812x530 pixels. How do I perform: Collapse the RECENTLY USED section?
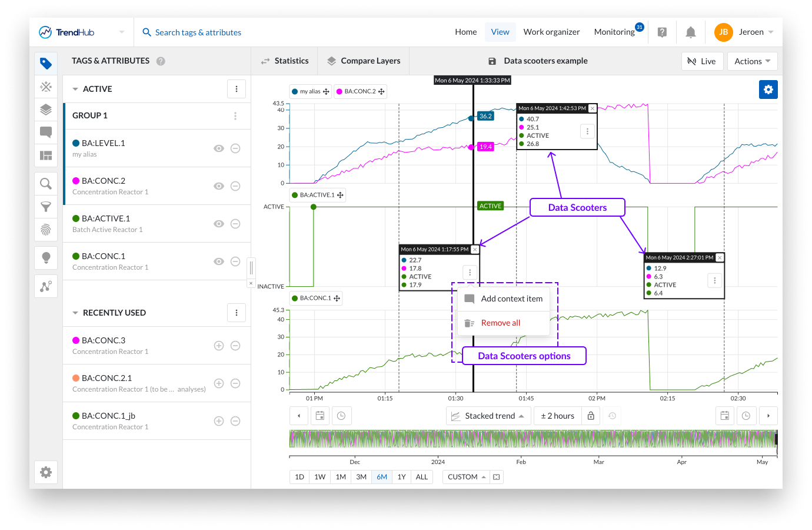click(x=75, y=313)
